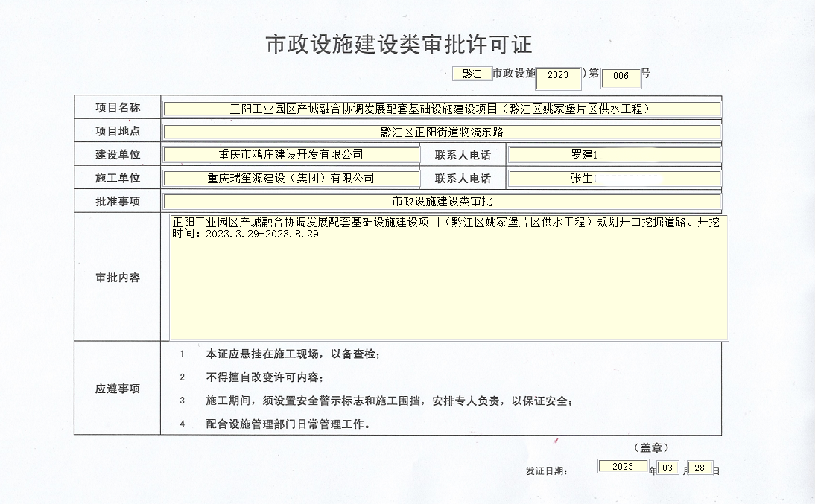Click the 项目地点 label
Image resolution: width=815 pixels, height=504 pixels.
click(118, 131)
